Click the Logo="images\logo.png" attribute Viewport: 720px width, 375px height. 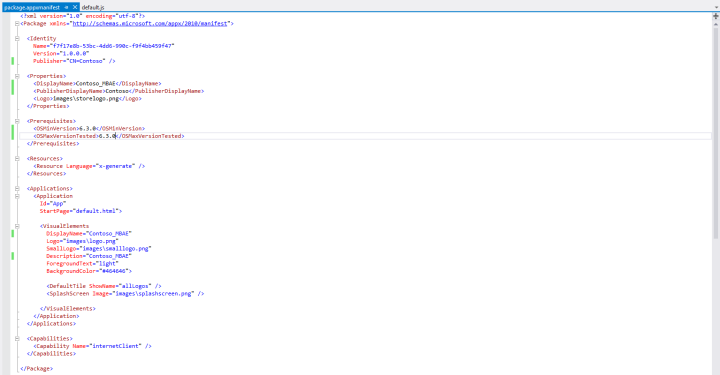[82, 241]
